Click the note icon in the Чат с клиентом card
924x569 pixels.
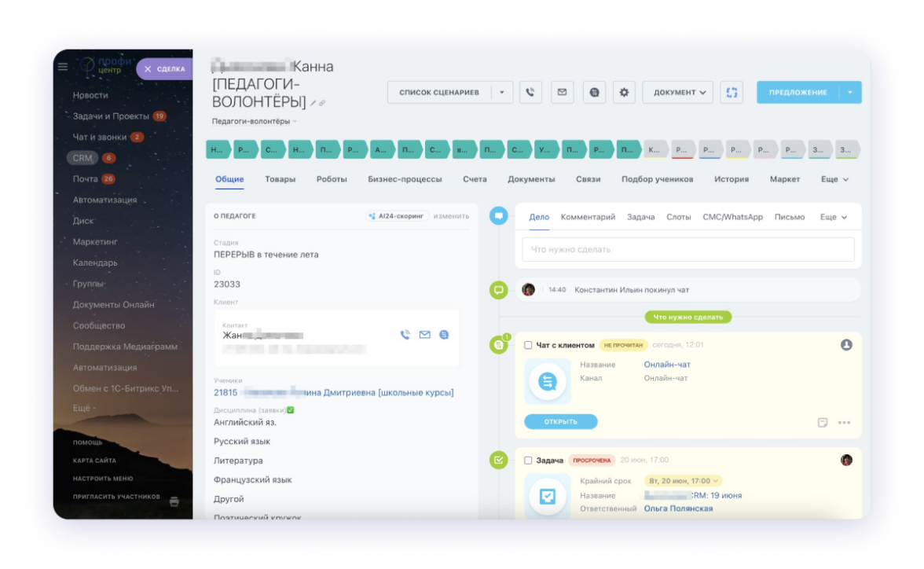click(823, 422)
